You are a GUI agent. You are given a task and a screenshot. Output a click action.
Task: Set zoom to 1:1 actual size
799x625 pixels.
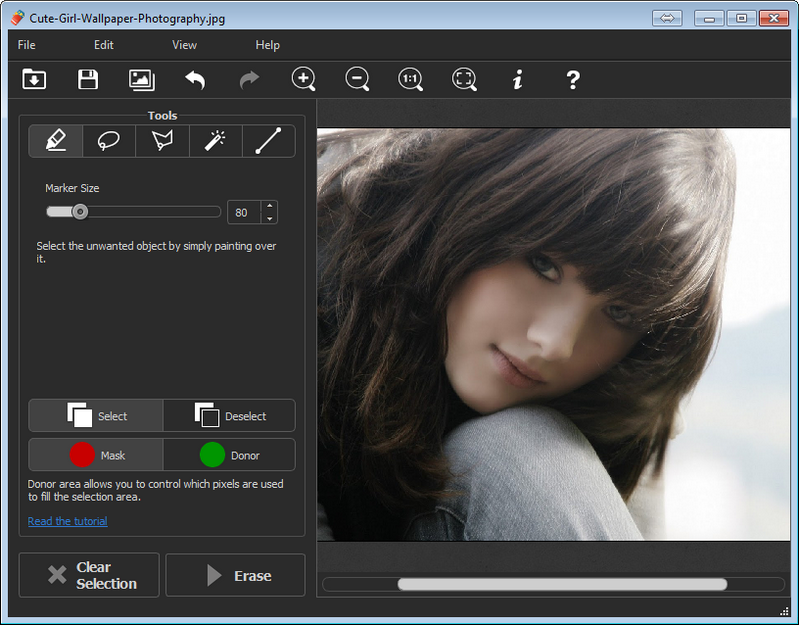[410, 79]
